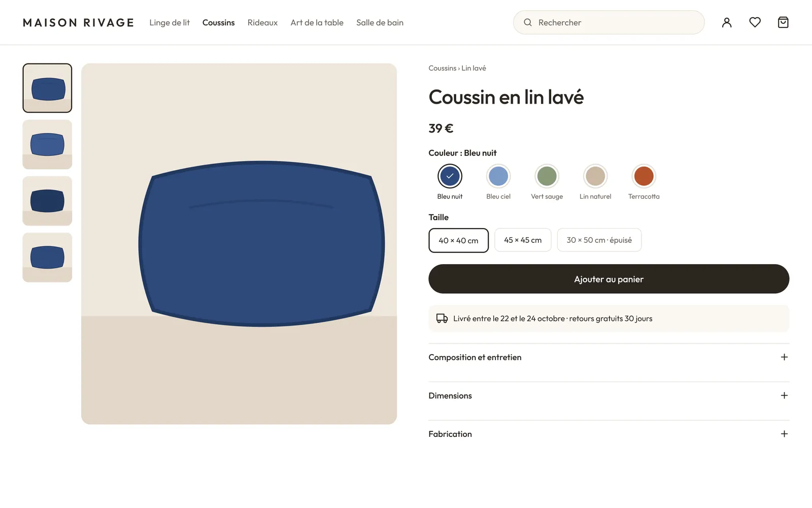Image resolution: width=812 pixels, height=508 pixels.
Task: Open the Linge de lit menu
Action: click(x=170, y=22)
